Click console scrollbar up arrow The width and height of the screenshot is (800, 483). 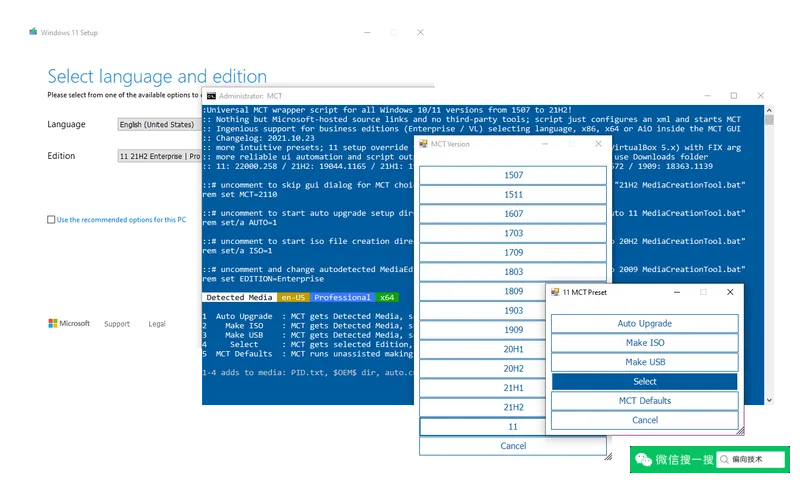769,110
